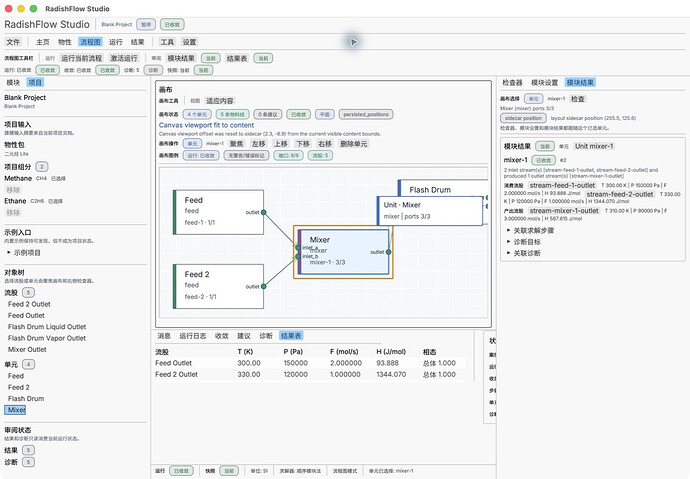Click the 删除单元 button
Viewport: 690px width, 479px height.
click(353, 144)
